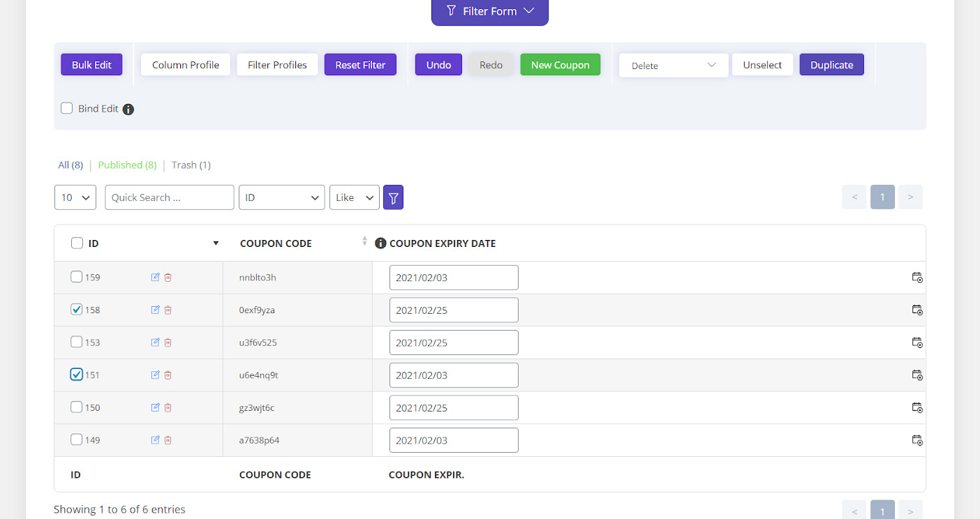980x519 pixels.
Task: Click the Reset Filter button
Action: point(360,65)
